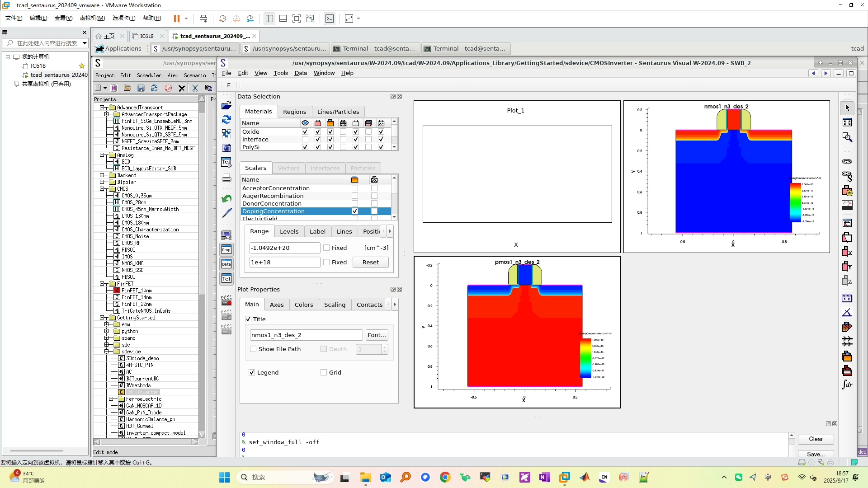Click the camera snapshot icon
The height and width of the screenshot is (488, 868).
tap(226, 148)
